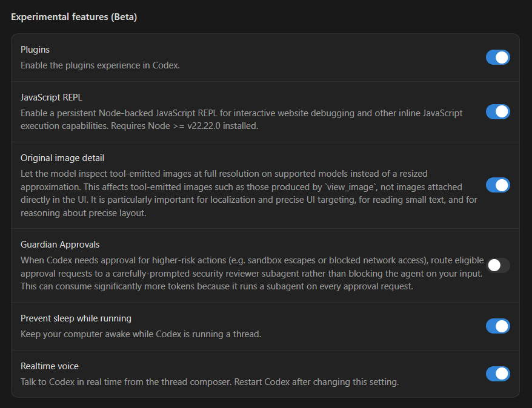
Task: Click the Original image detail title
Action: click(x=62, y=158)
